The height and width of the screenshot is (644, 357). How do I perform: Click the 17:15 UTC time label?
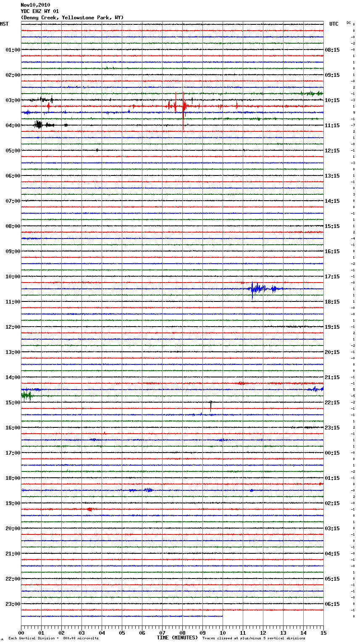[332, 277]
